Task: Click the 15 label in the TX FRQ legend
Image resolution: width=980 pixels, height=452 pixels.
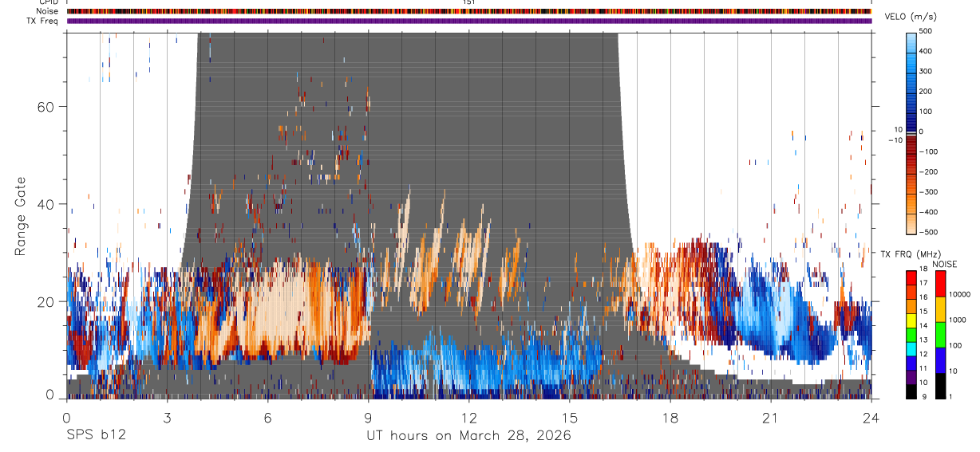Action: (x=923, y=312)
